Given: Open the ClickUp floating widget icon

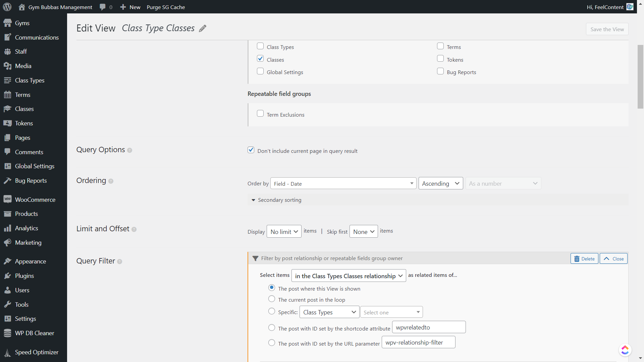Looking at the screenshot, I should tap(625, 350).
